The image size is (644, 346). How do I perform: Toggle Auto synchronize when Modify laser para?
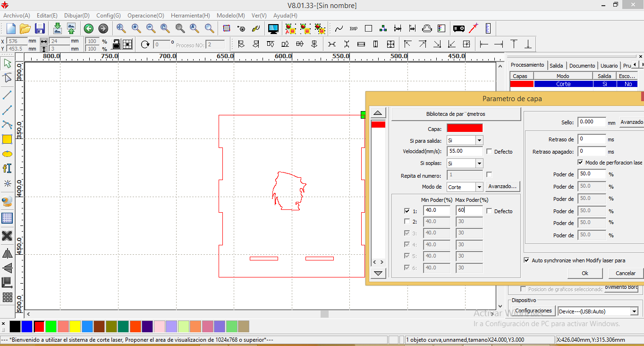point(526,260)
